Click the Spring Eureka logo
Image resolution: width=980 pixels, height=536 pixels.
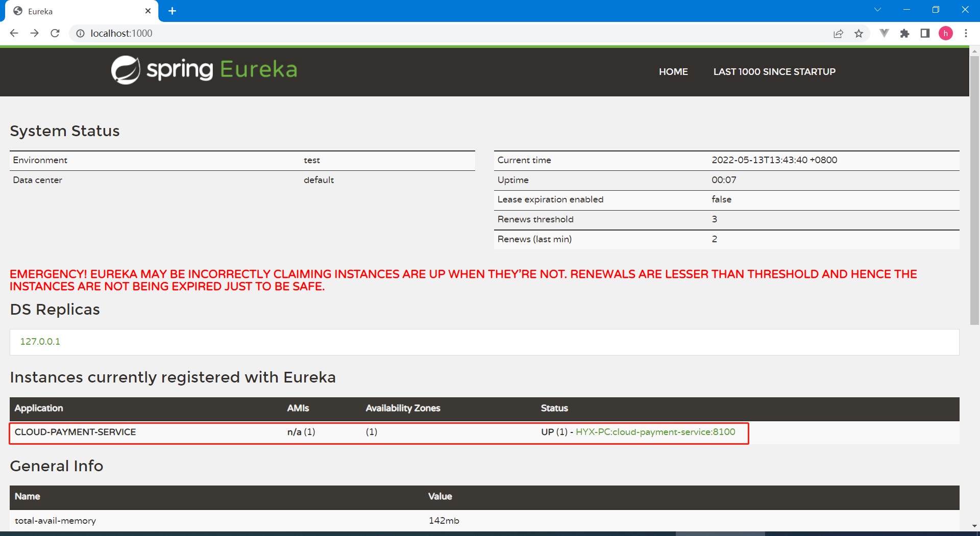tap(204, 70)
